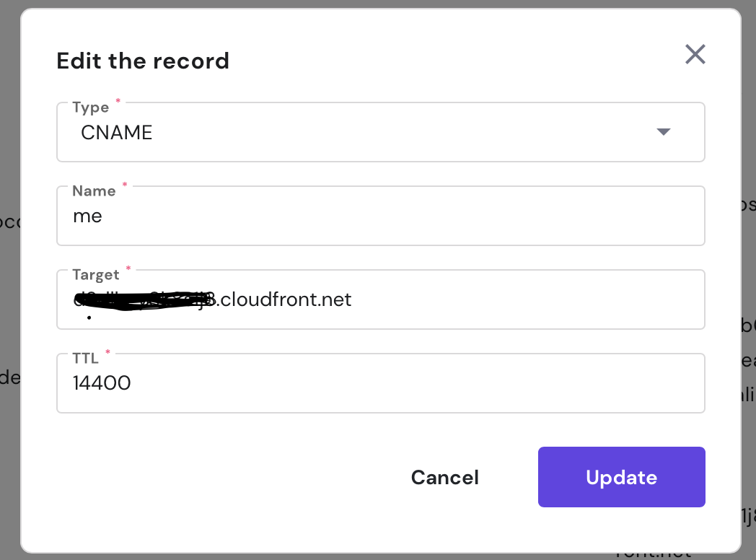Click the .cloudfront.net text in Target
The height and width of the screenshot is (560, 756).
click(285, 299)
